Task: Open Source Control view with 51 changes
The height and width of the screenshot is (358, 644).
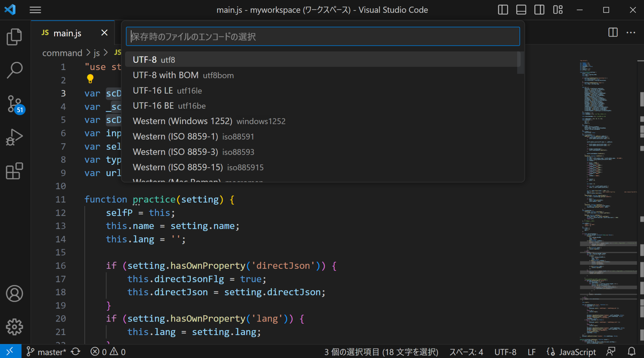Action: pyautogui.click(x=14, y=104)
